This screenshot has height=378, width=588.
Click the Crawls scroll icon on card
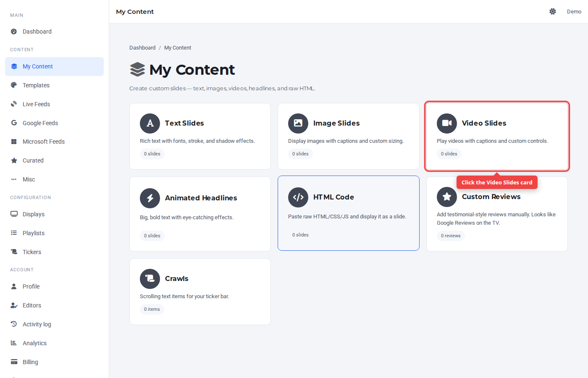[x=150, y=279]
